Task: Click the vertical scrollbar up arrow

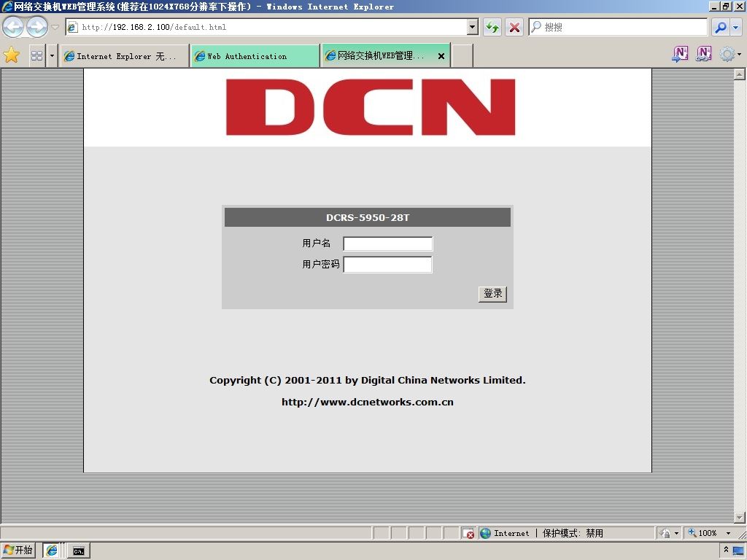Action: 740,74
